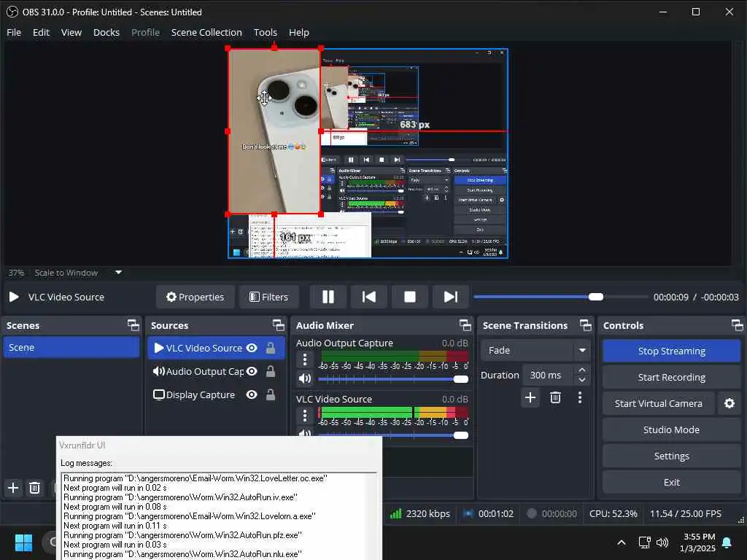Open the View menu
Screen dimensions: 747x560
71,32
